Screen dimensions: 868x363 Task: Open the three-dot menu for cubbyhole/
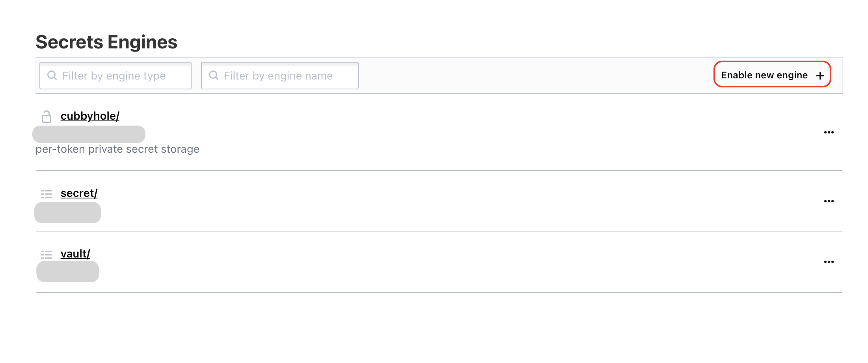829,132
